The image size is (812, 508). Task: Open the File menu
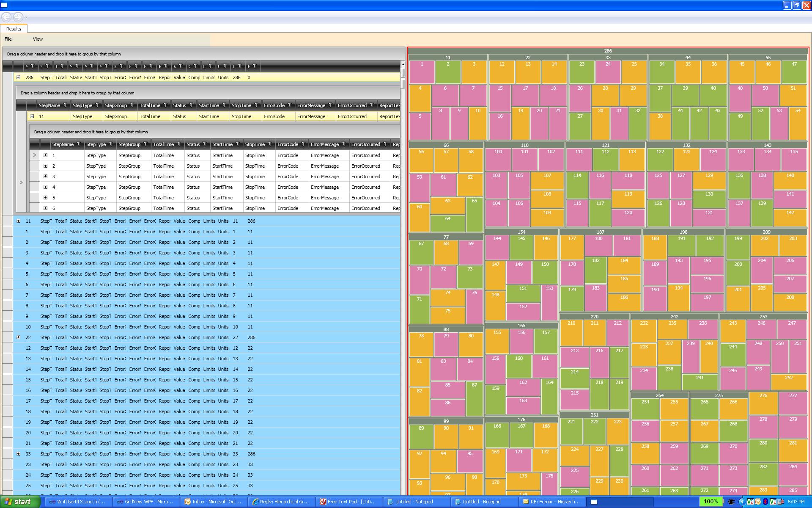[8, 39]
